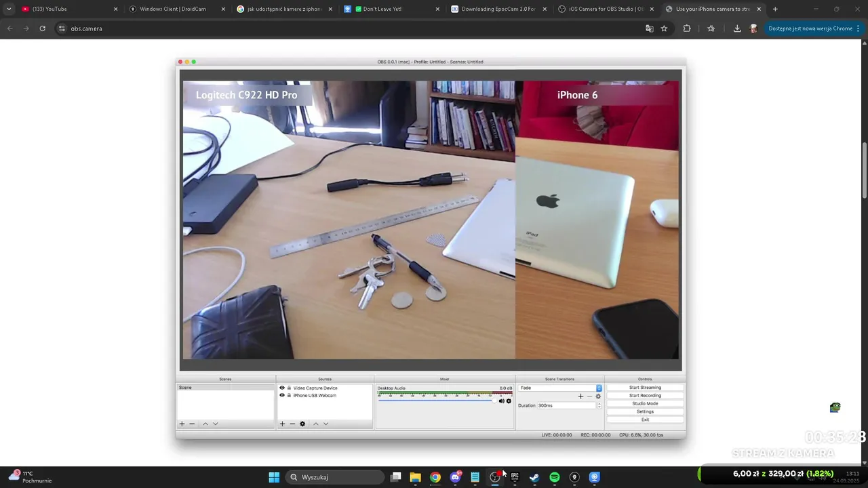This screenshot has width=868, height=488.
Task: Open Chrome extensions puzzle icon
Action: 687,28
